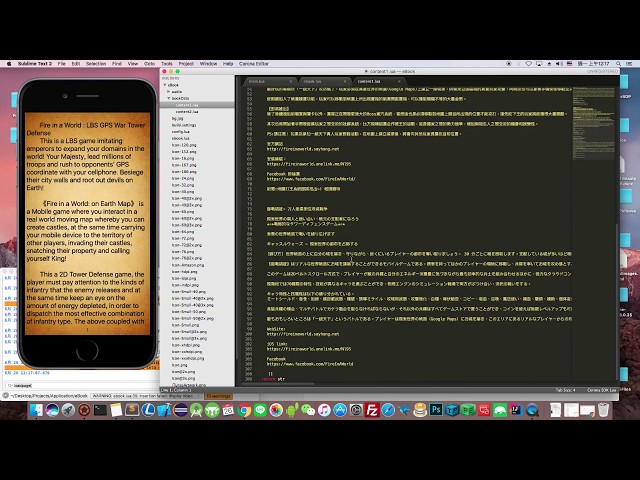Open FileZilla from the Dock
Image resolution: width=640 pixels, height=480 pixels.
point(372,410)
